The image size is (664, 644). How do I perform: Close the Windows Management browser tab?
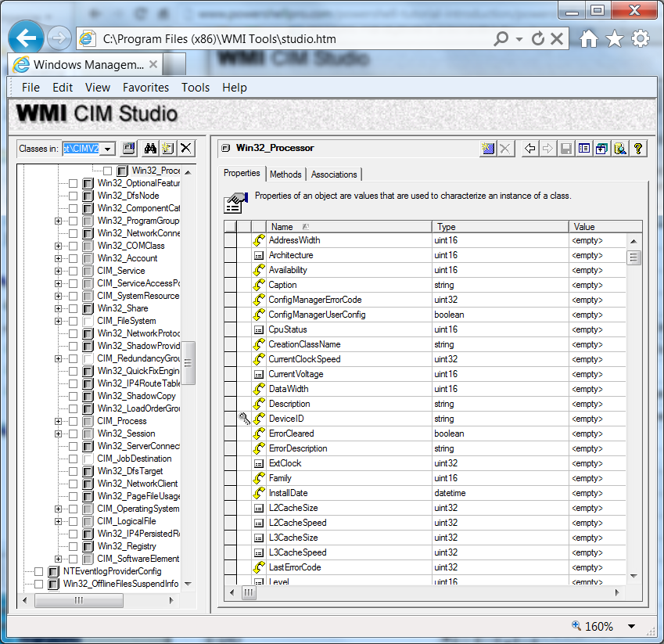click(x=153, y=64)
